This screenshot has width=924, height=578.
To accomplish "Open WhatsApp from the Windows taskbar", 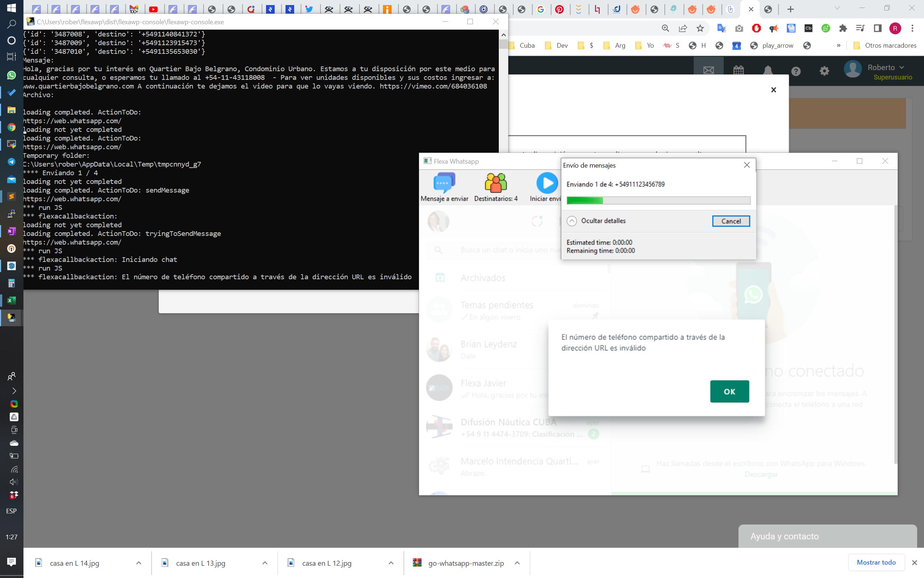I will click(x=12, y=75).
